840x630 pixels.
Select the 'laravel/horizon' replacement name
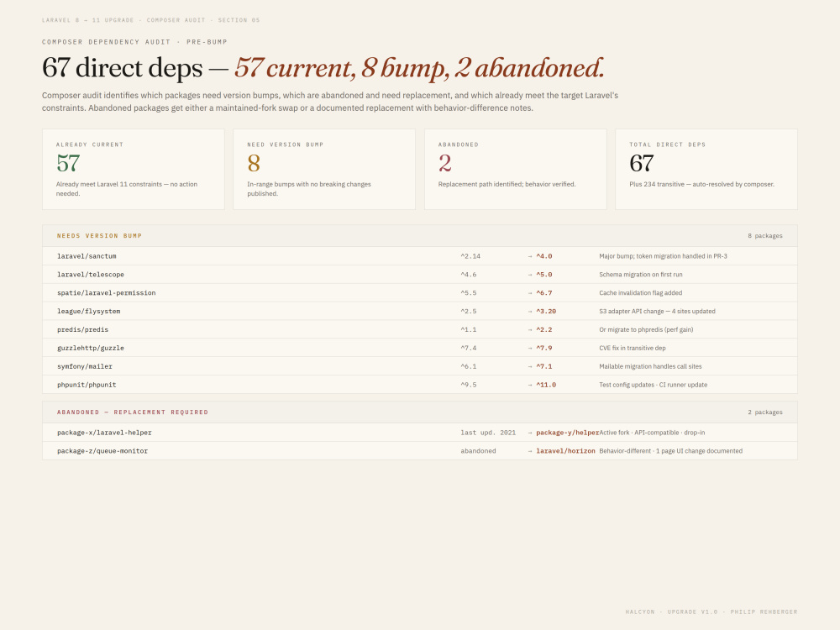565,451
